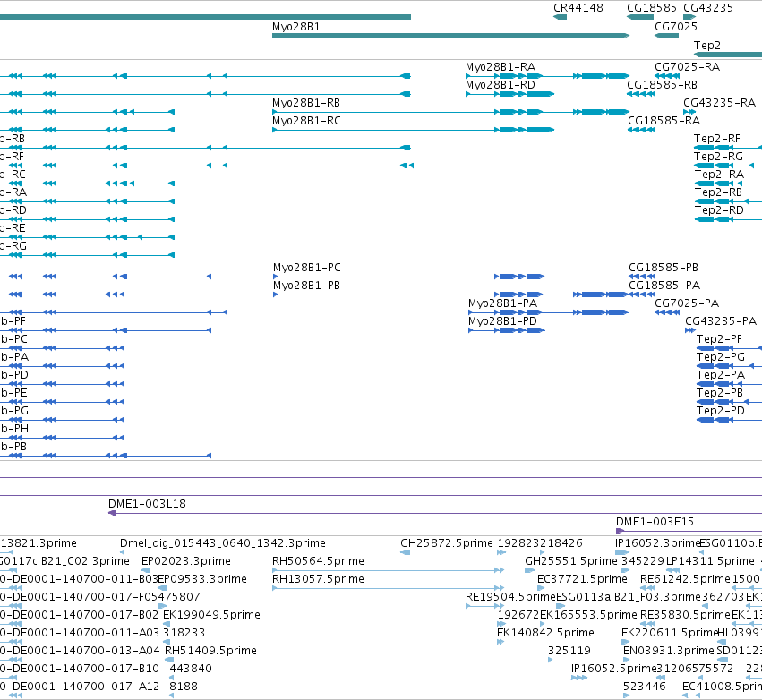This screenshot has height=700, width=762.
Task: Select the EP09533.3prime EST label
Action: [x=202, y=579]
